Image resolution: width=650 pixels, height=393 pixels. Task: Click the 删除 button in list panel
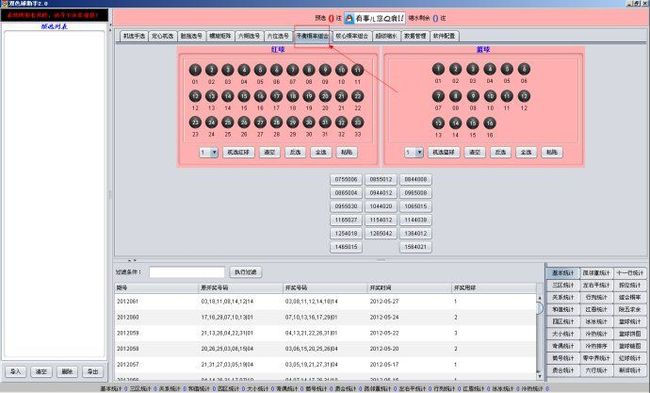(67, 372)
